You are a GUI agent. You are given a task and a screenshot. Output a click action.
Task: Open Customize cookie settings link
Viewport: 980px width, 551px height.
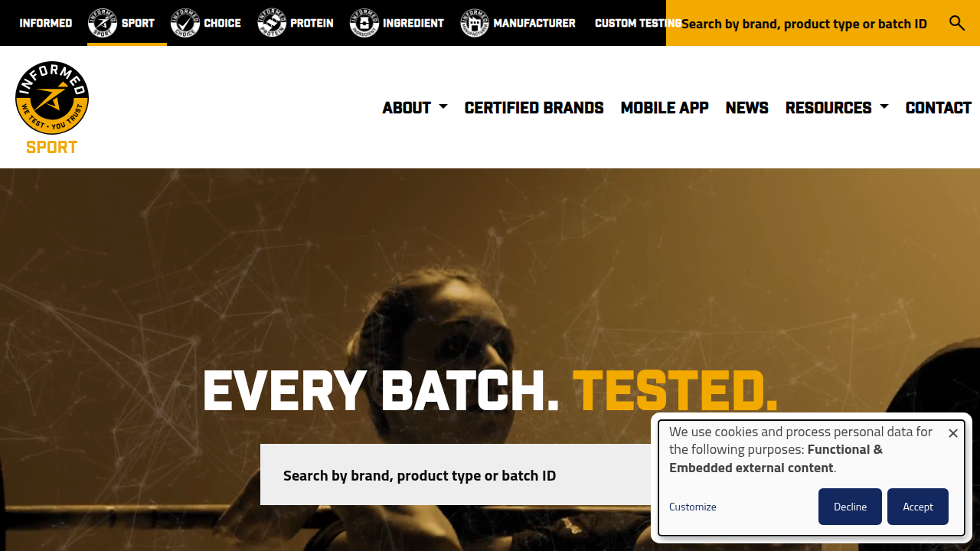pos(693,507)
